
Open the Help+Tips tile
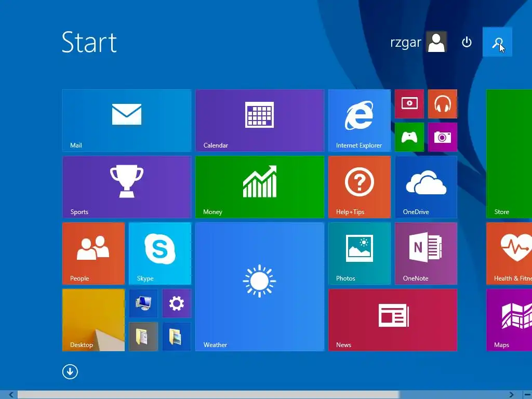tap(360, 187)
